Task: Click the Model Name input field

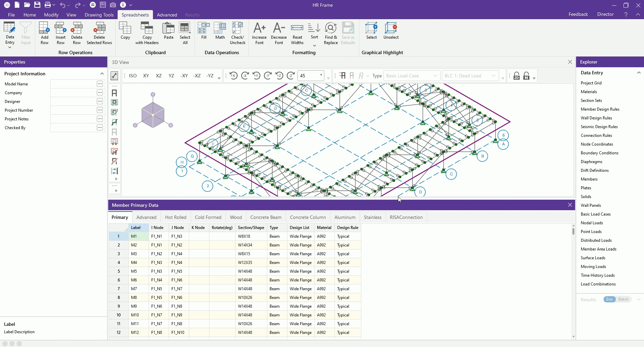Action: tap(74, 84)
